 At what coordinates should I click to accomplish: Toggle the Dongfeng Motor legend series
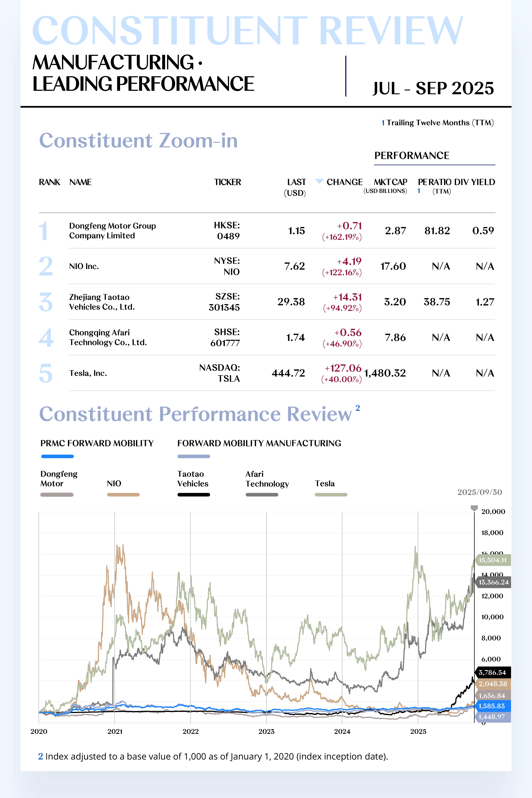(57, 495)
